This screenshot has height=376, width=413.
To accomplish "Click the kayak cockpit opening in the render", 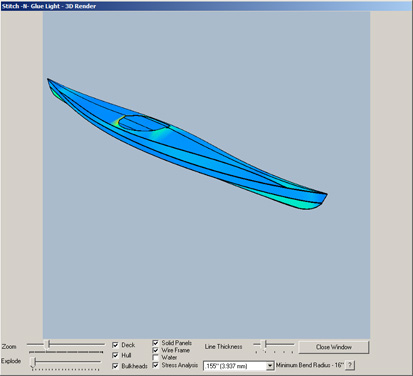I will 143,123.
